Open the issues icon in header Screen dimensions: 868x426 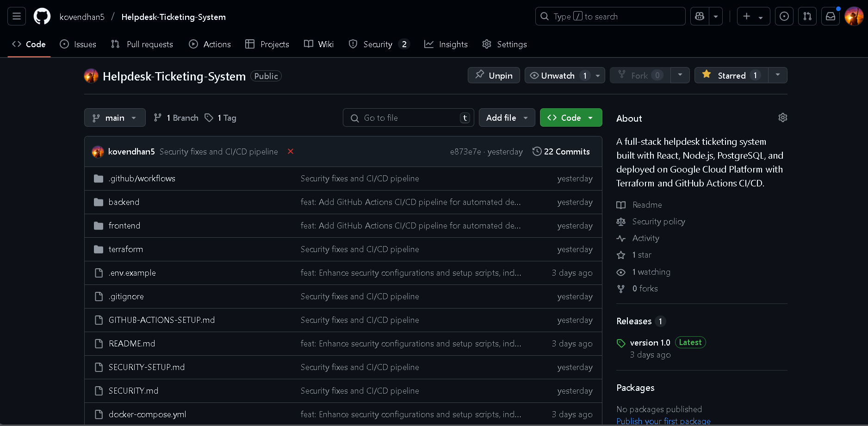[x=784, y=17]
